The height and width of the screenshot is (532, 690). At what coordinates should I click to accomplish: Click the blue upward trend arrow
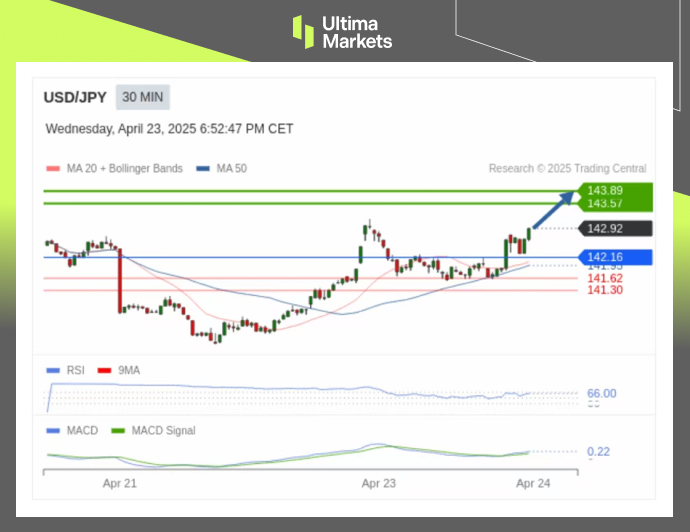[555, 211]
